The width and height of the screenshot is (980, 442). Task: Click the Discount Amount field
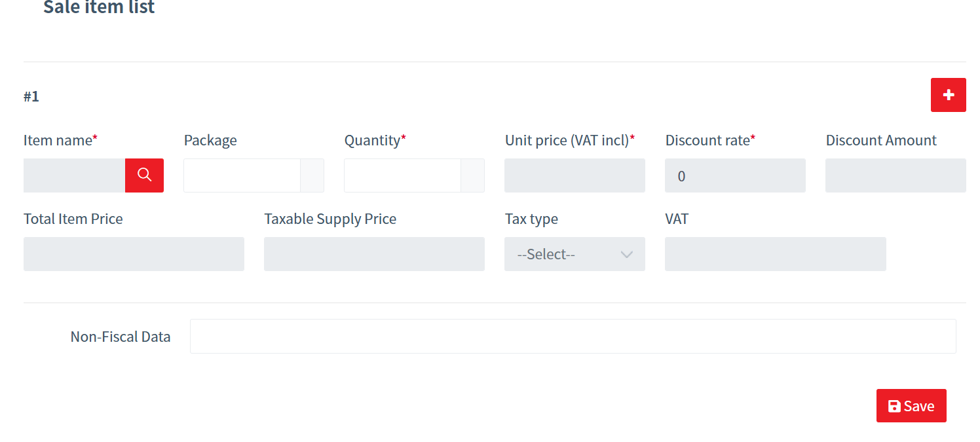(x=895, y=175)
